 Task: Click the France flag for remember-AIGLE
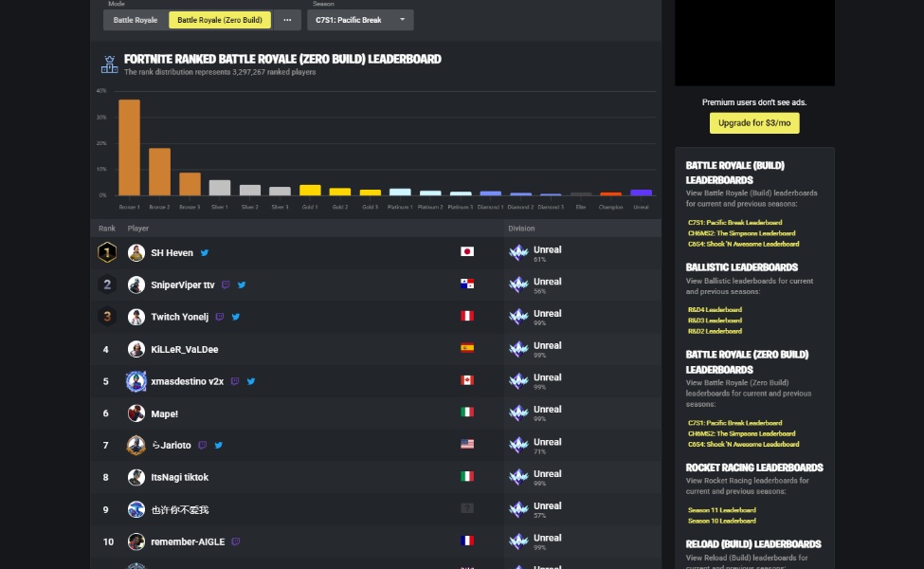click(x=467, y=541)
